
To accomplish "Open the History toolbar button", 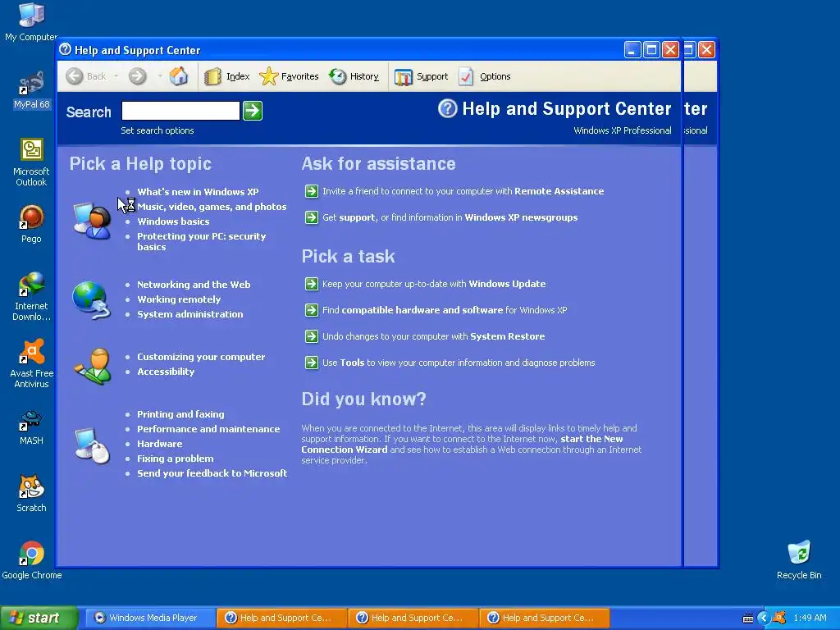I will [354, 76].
